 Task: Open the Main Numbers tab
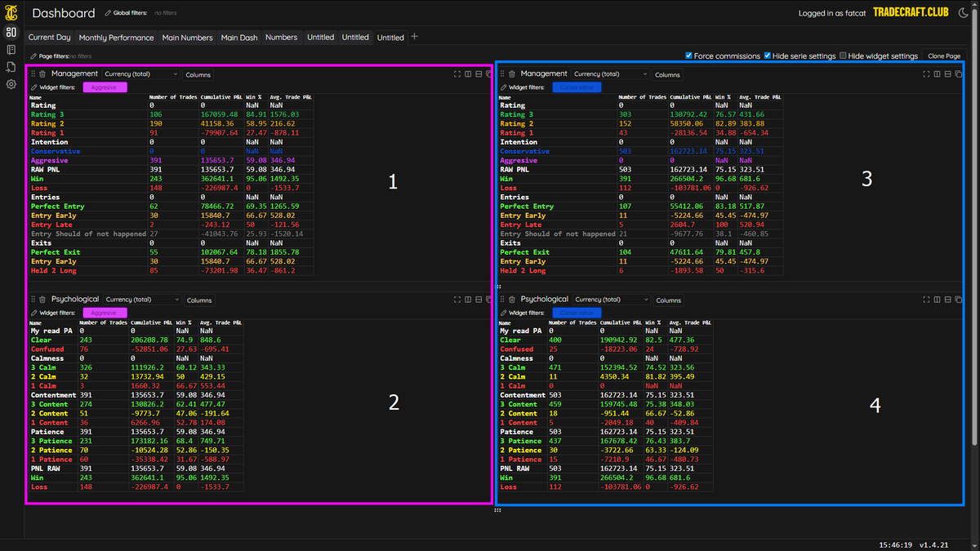[188, 37]
